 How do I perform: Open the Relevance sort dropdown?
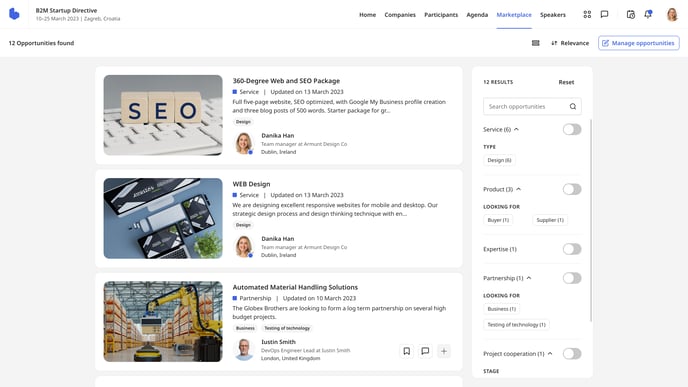point(570,43)
